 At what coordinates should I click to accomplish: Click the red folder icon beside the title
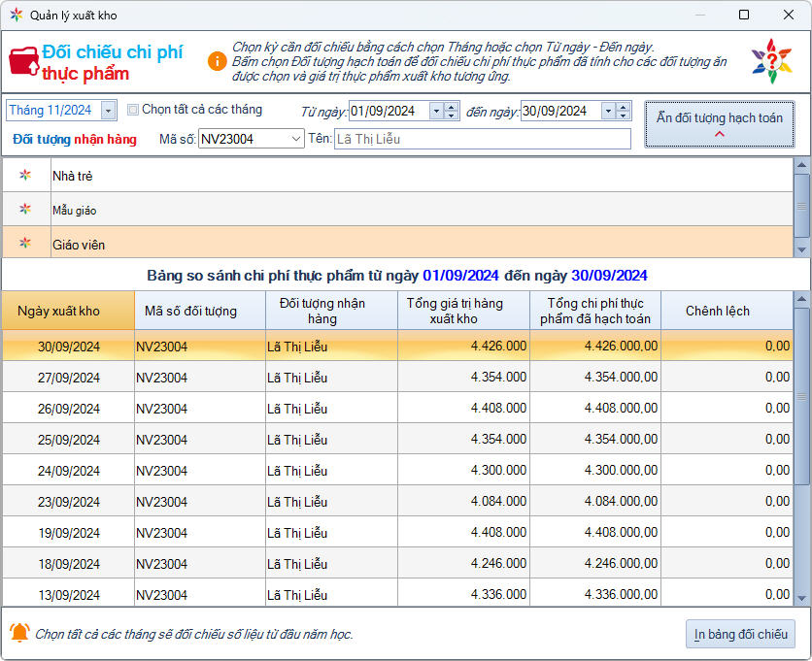coord(23,60)
